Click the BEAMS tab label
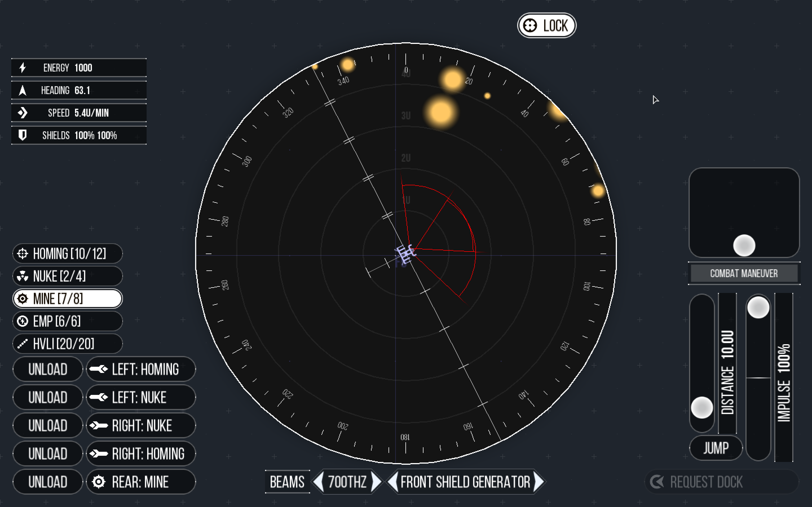The image size is (812, 507). tap(287, 482)
